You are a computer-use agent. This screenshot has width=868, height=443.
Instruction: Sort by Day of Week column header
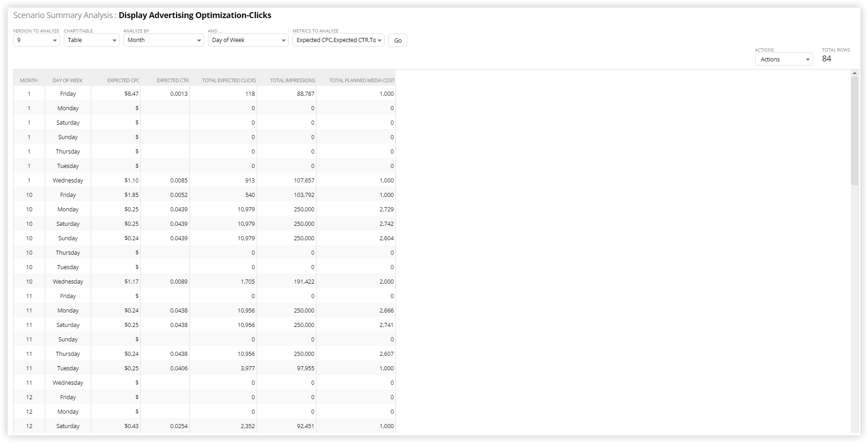pos(68,80)
